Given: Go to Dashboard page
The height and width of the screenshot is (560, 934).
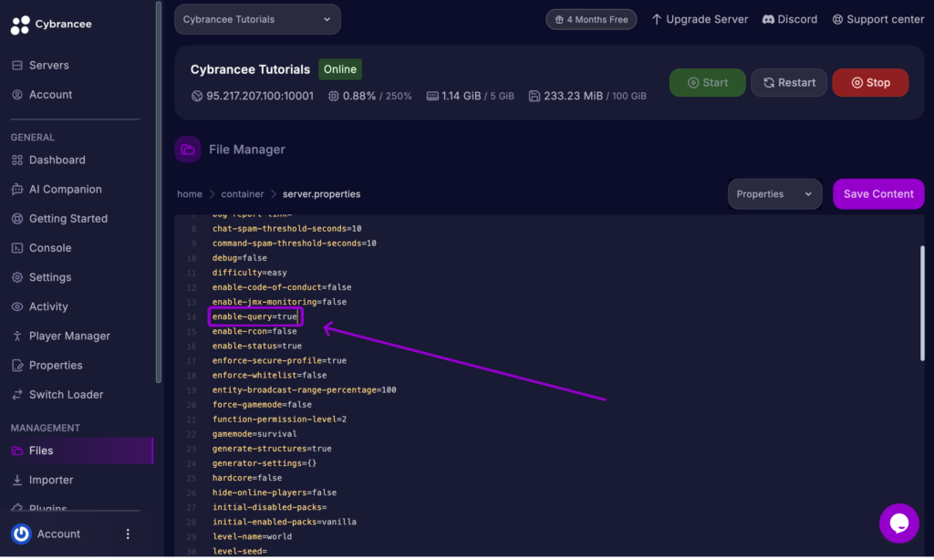Looking at the screenshot, I should click(57, 160).
